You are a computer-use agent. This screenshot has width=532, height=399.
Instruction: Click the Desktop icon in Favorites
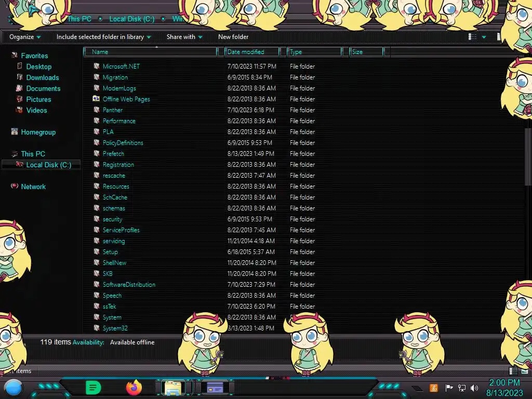point(20,66)
